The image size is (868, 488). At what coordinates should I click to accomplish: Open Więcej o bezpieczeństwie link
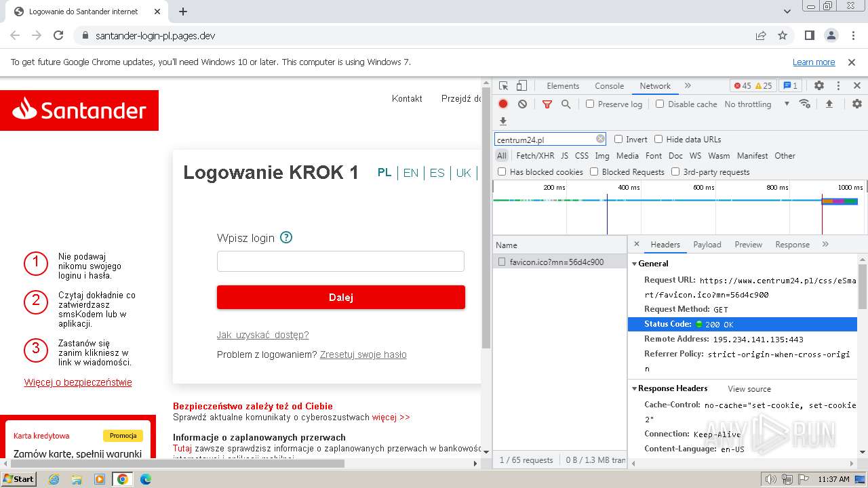[78, 382]
